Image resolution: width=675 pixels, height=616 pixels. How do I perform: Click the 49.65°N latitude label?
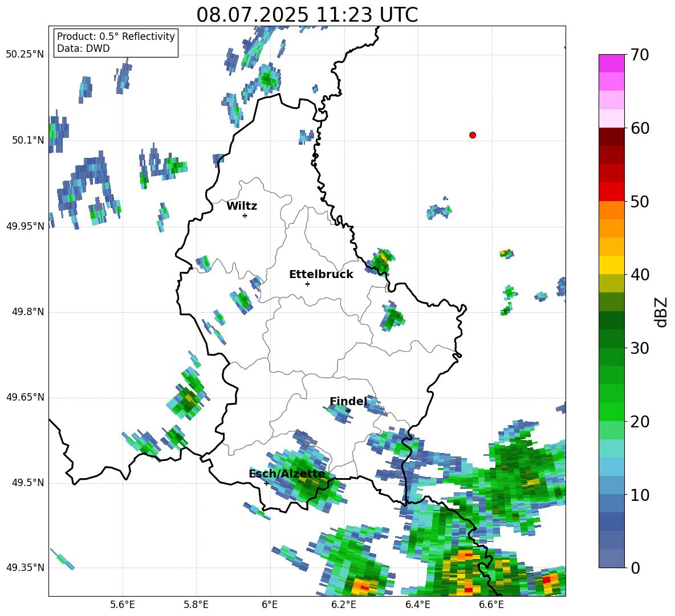click(x=25, y=397)
